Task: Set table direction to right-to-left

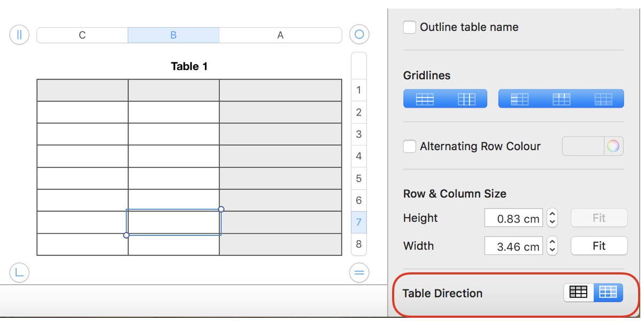Action: click(x=608, y=292)
